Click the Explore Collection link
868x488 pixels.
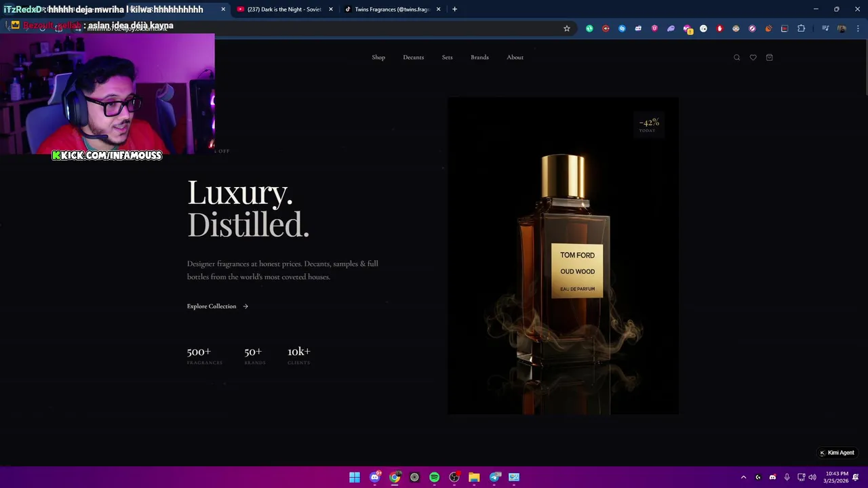pos(218,306)
